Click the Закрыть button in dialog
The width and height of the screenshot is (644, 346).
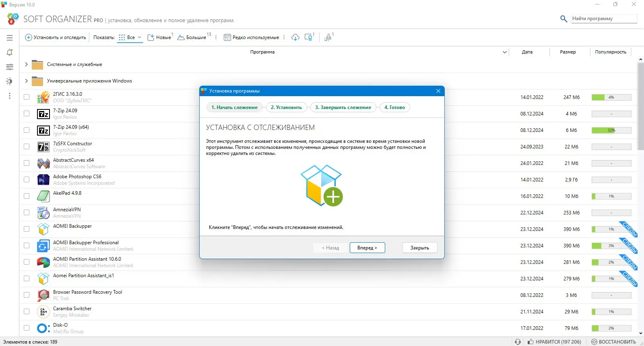420,248
